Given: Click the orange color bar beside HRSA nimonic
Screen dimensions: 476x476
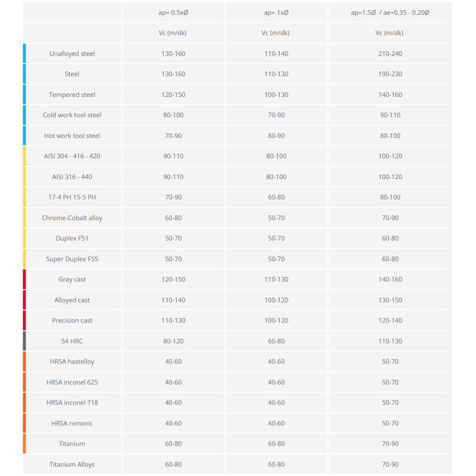Looking at the screenshot, I should 24,423.
